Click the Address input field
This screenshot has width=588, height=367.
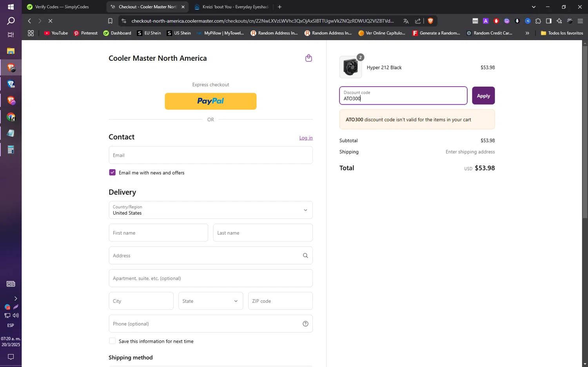pyautogui.click(x=211, y=255)
